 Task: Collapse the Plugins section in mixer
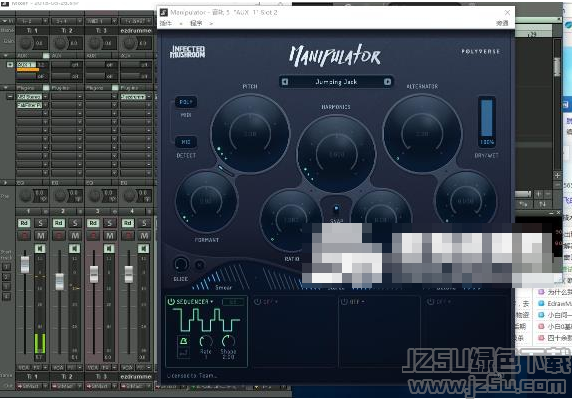(5, 88)
